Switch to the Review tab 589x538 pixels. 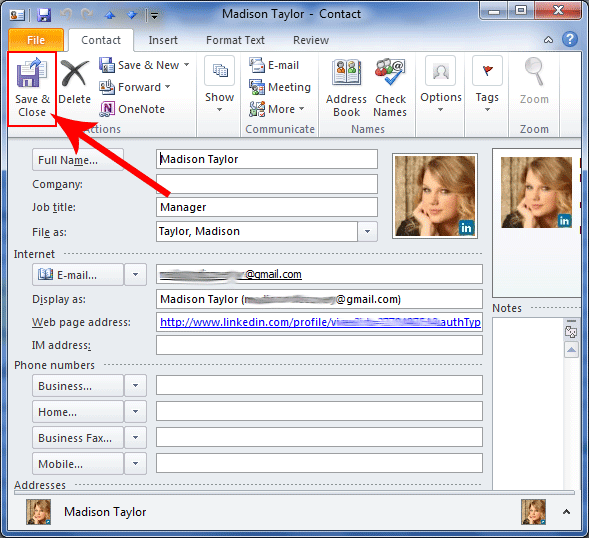(x=311, y=40)
